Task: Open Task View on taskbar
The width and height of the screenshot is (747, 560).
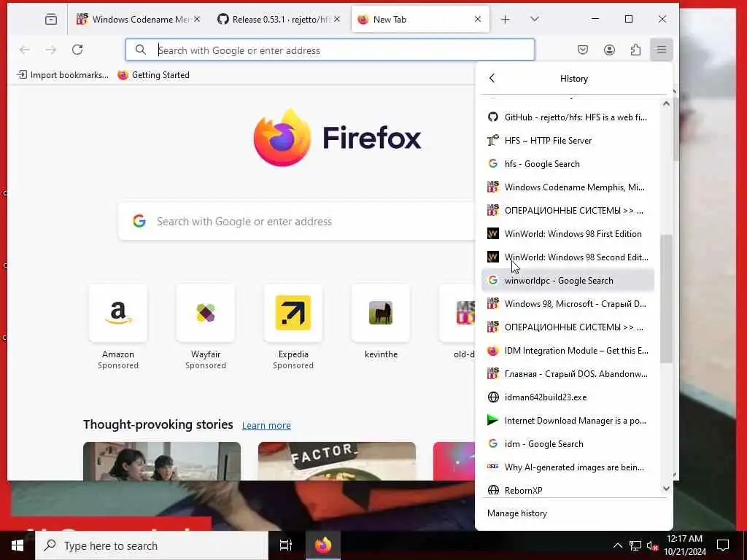Action: [285, 545]
